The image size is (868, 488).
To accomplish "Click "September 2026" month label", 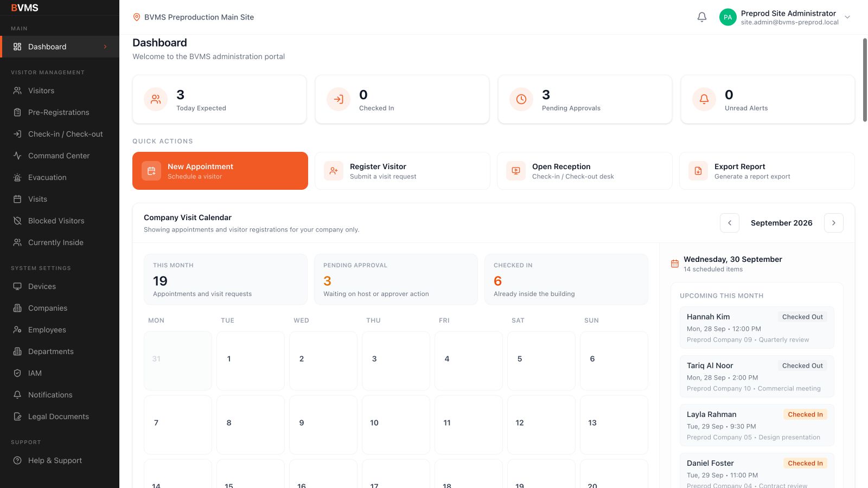I will coord(782,223).
